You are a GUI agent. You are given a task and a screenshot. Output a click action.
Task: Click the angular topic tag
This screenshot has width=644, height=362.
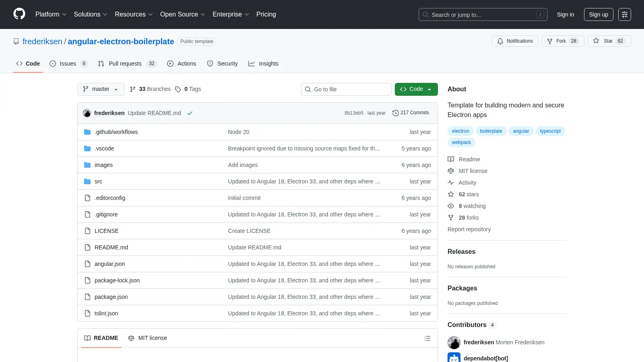[521, 131]
